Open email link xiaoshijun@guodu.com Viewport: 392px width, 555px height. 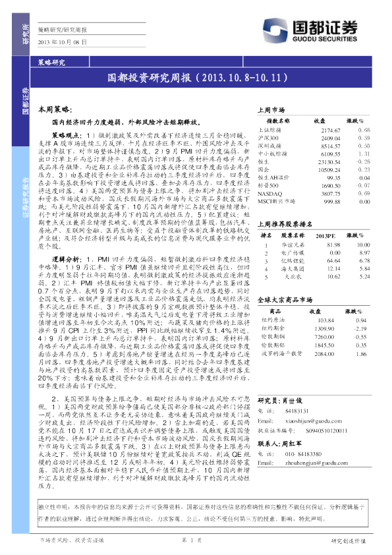[x=314, y=421]
